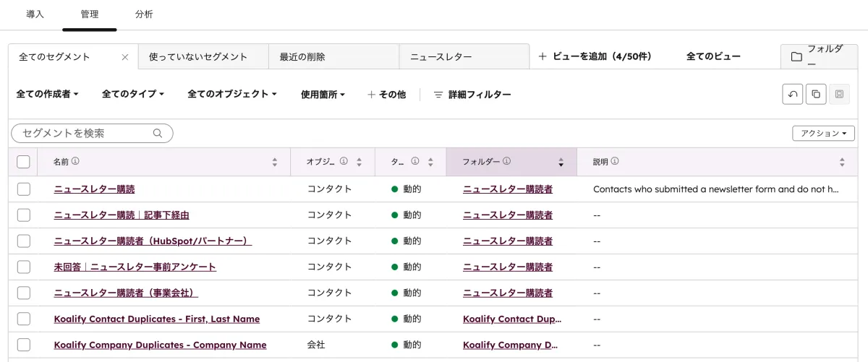Click the info icon next to 名前 header
Image resolution: width=868 pixels, height=362 pixels.
pyautogui.click(x=75, y=162)
